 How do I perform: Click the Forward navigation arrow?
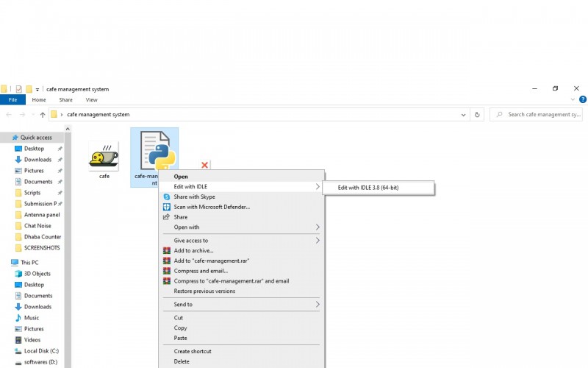pyautogui.click(x=23, y=115)
